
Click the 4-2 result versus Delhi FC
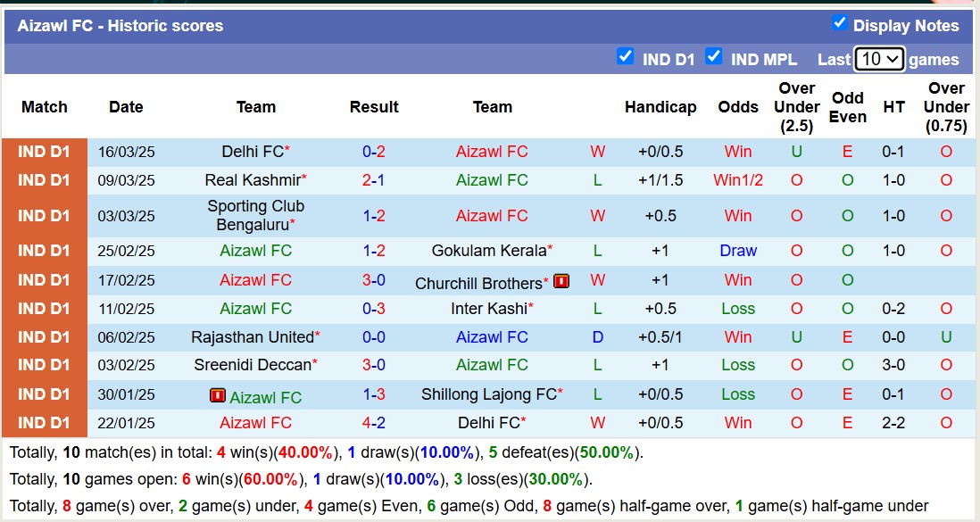click(374, 423)
